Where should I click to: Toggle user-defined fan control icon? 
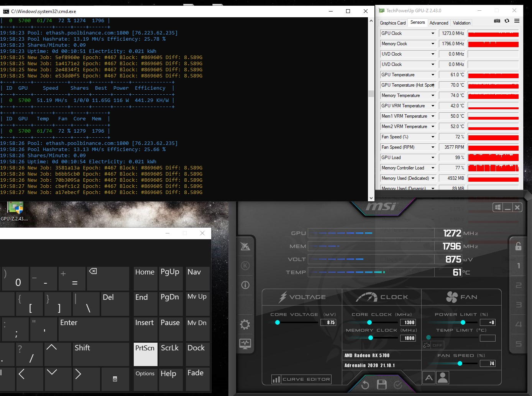pos(443,378)
